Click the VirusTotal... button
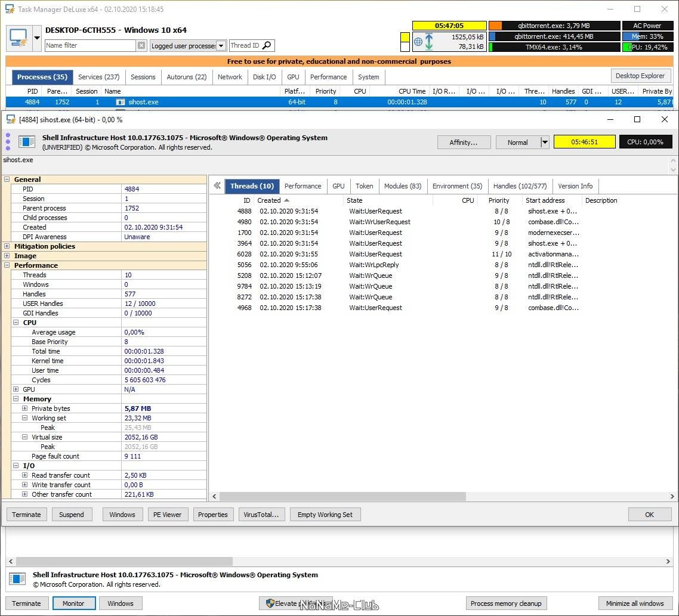 [261, 514]
